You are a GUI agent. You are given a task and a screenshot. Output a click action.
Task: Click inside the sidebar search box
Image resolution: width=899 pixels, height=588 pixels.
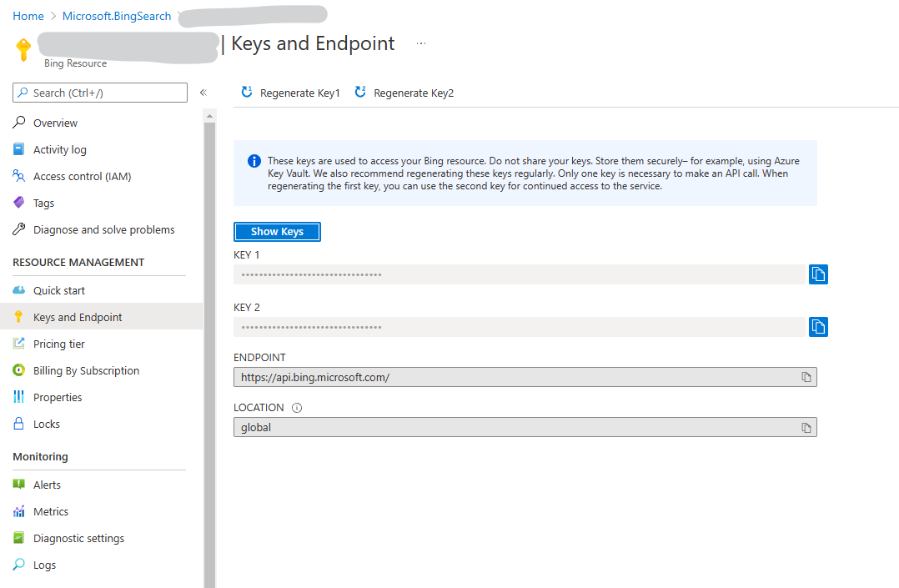tap(99, 92)
